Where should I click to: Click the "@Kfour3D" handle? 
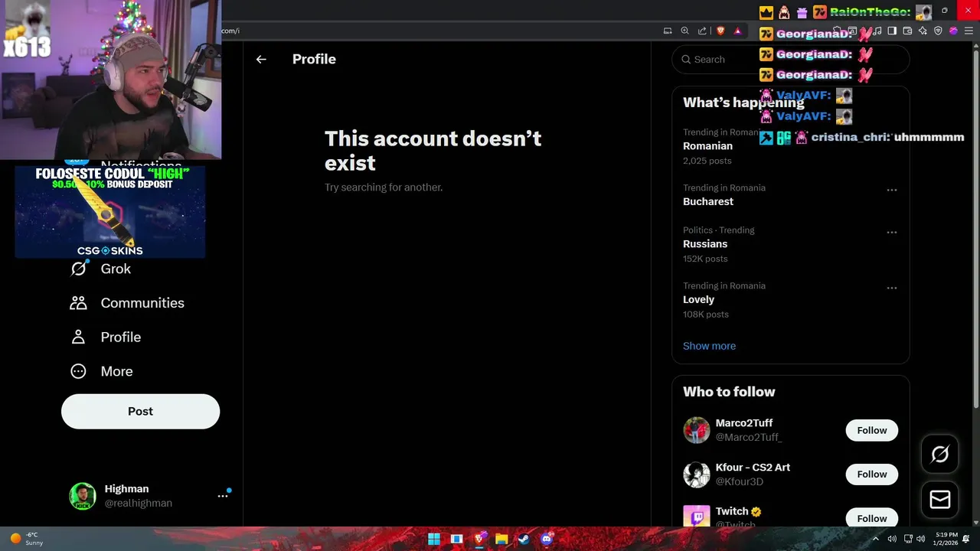click(740, 481)
